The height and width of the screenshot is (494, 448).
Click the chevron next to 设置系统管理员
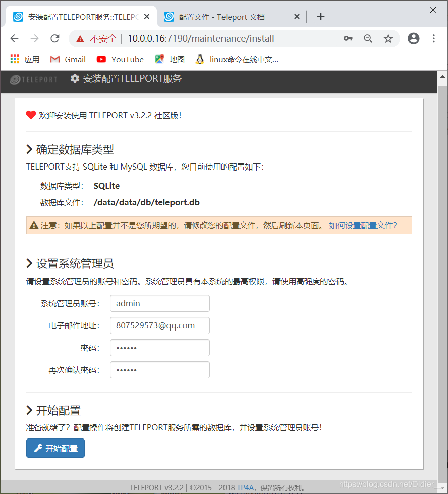pyautogui.click(x=29, y=263)
